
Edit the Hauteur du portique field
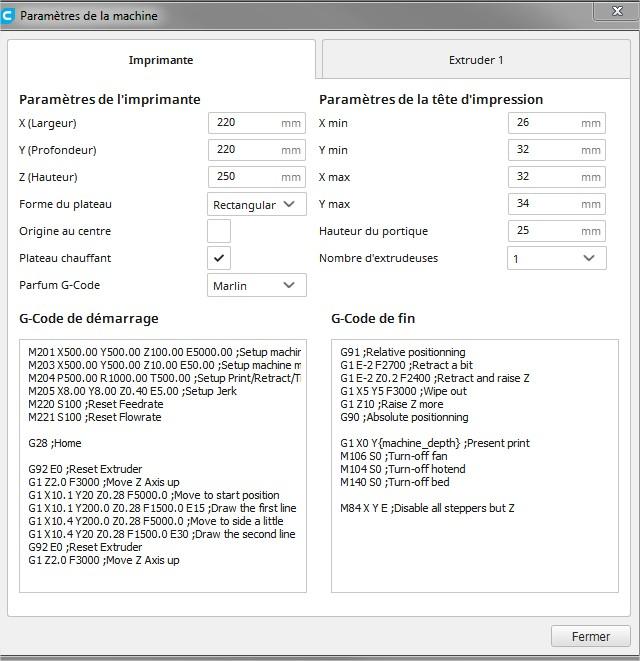pos(557,231)
